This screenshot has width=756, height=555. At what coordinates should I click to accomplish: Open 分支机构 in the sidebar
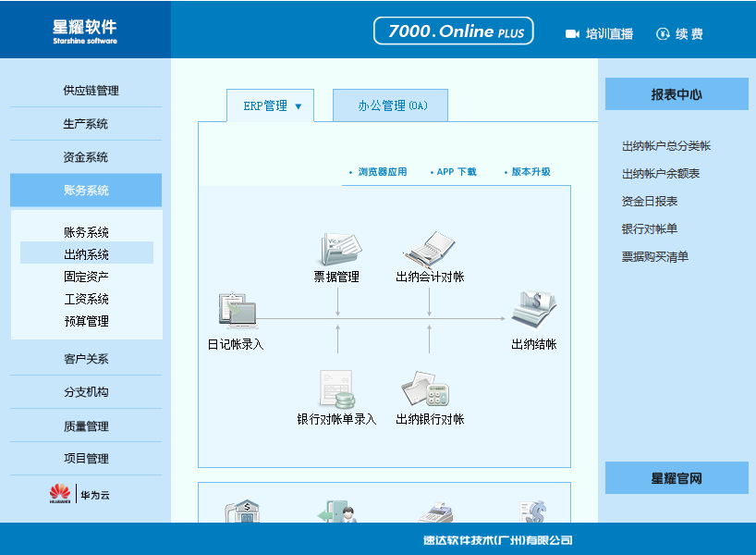click(x=86, y=392)
